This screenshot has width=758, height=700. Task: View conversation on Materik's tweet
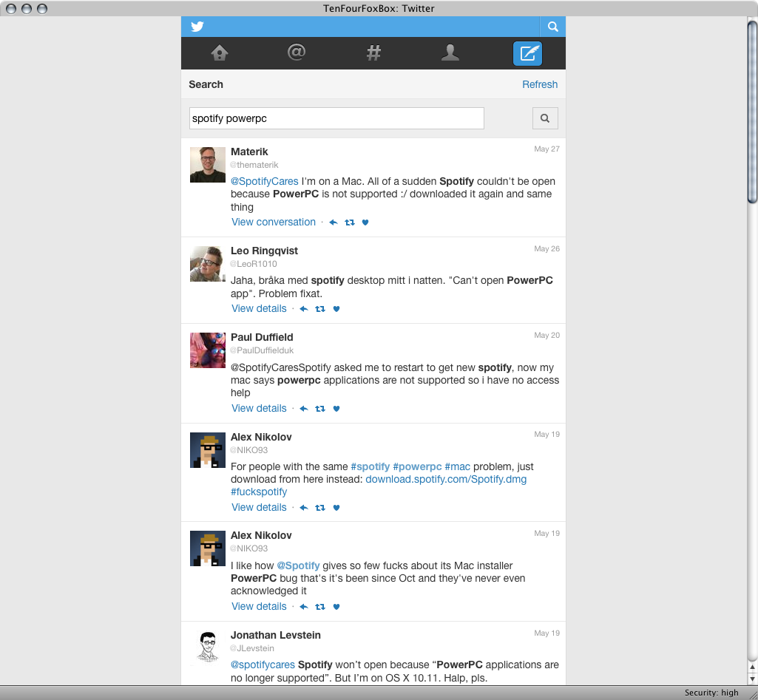click(x=274, y=222)
